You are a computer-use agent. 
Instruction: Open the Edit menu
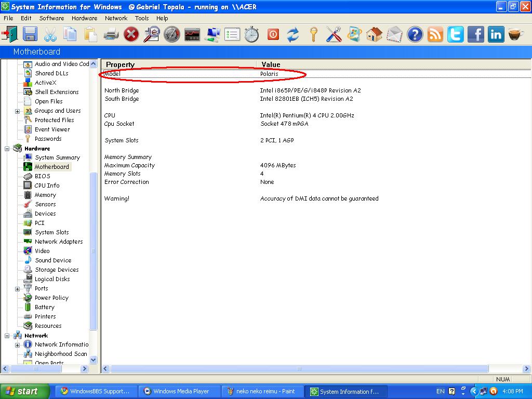tap(26, 18)
